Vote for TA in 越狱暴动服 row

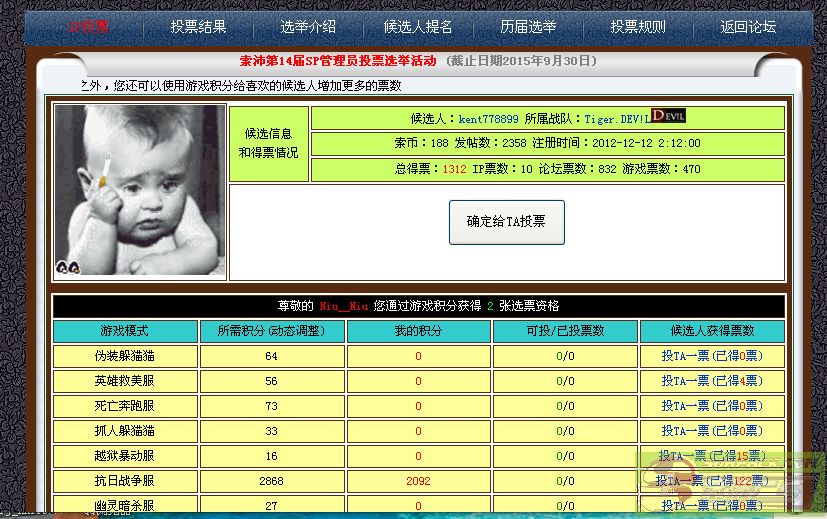[x=712, y=456]
